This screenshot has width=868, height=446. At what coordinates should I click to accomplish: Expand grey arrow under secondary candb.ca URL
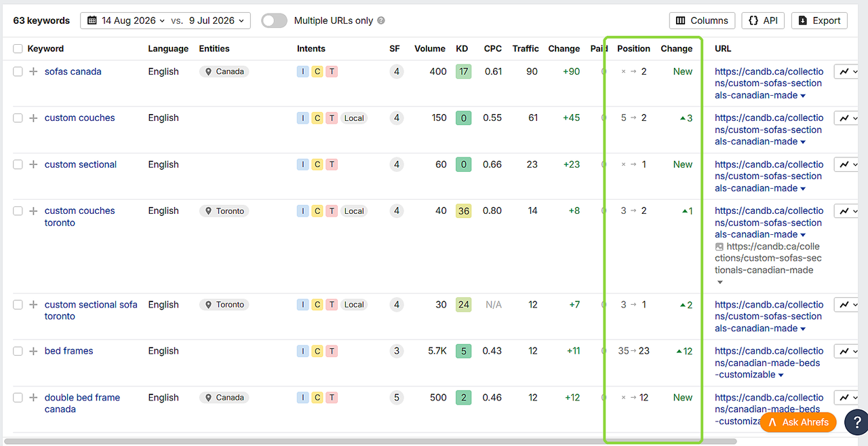click(720, 282)
